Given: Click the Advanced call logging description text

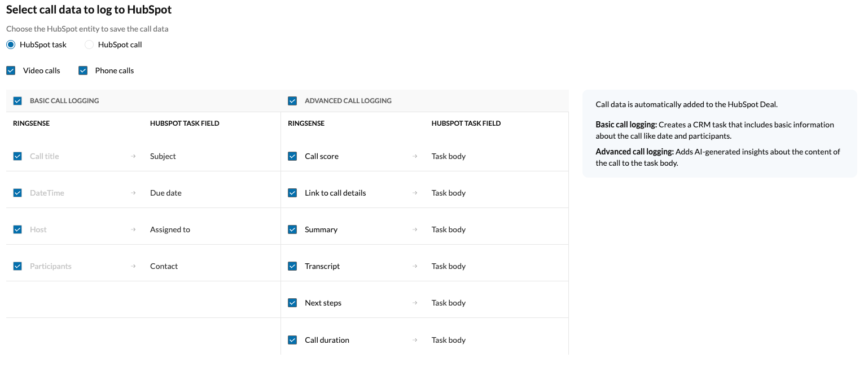Looking at the screenshot, I should (718, 157).
